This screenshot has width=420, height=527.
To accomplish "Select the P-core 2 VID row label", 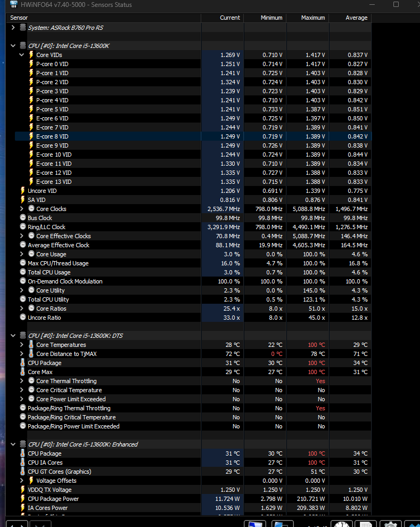I will pyautogui.click(x=52, y=82).
